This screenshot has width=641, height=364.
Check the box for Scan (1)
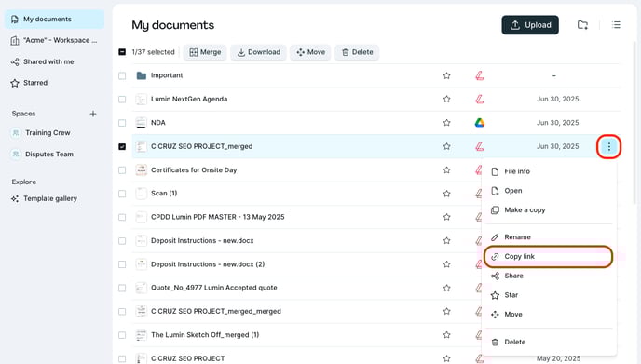point(122,194)
